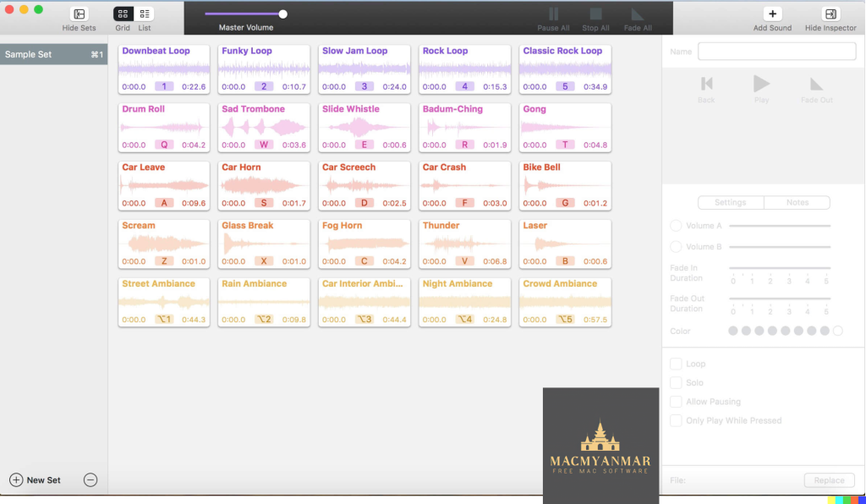Open the Notes tab in inspector
Viewport: 866px width, 504px height.
(x=797, y=203)
